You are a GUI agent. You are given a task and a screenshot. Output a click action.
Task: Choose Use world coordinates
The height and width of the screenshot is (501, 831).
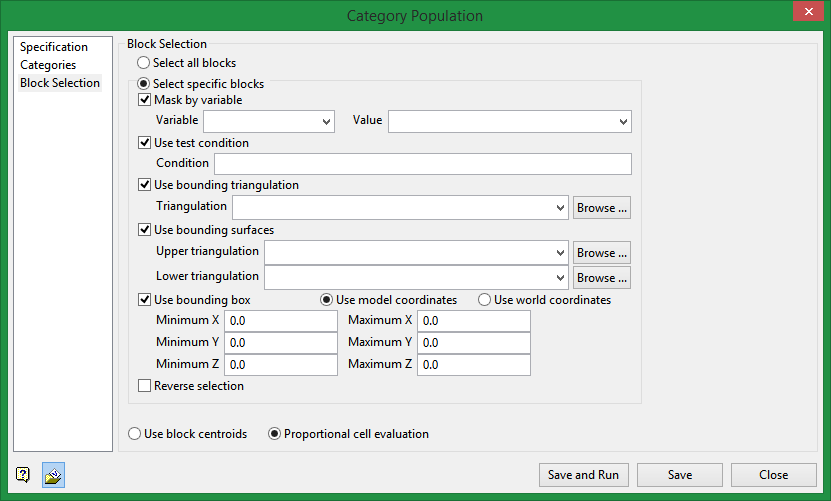pyautogui.click(x=485, y=300)
